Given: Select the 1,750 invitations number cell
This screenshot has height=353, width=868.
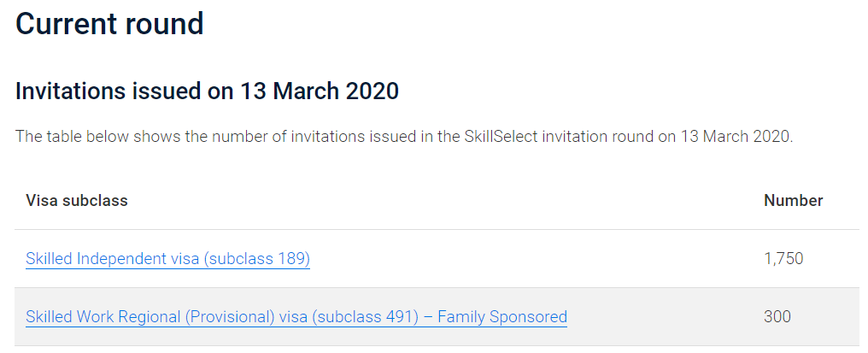Looking at the screenshot, I should point(783,259).
